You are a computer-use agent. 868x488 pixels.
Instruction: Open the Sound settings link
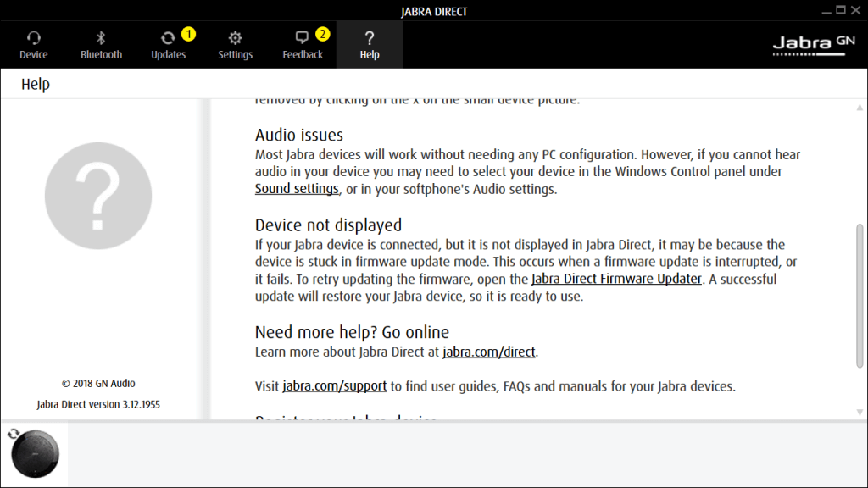click(297, 189)
